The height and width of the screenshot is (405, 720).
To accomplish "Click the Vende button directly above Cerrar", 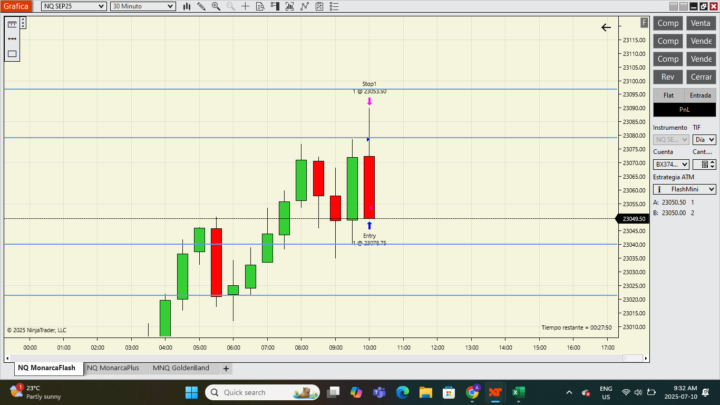I will [x=701, y=59].
